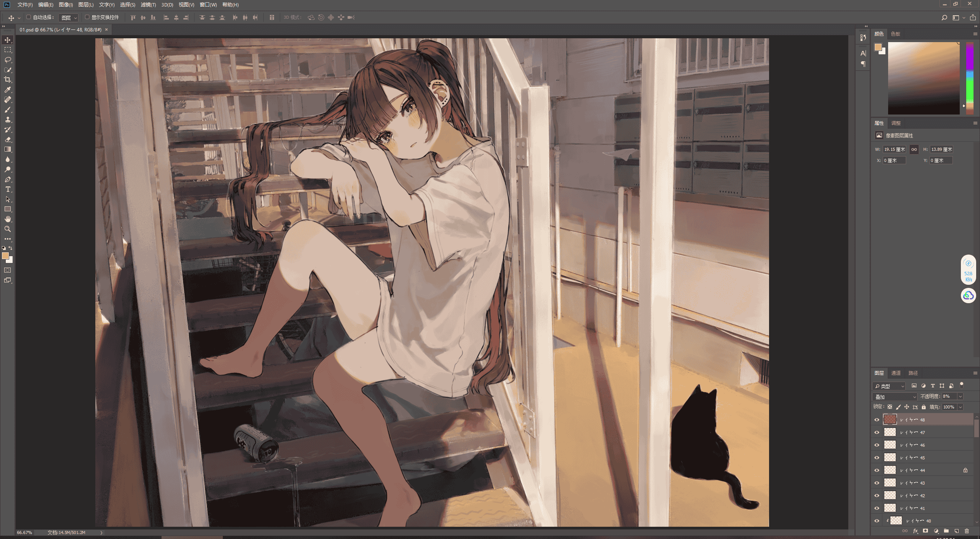
Task: Enable the 自动选择 checkbox
Action: point(28,17)
